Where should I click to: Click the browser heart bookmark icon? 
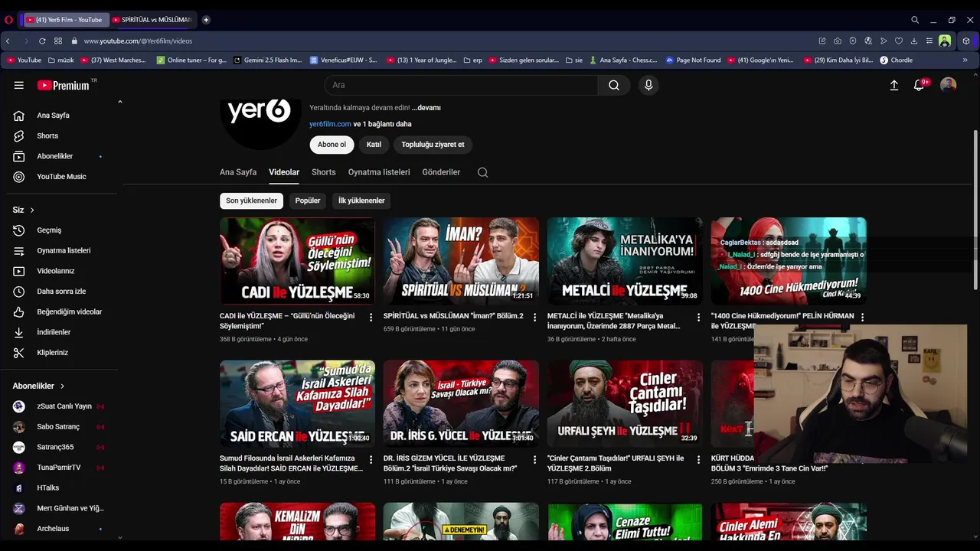[x=899, y=41]
